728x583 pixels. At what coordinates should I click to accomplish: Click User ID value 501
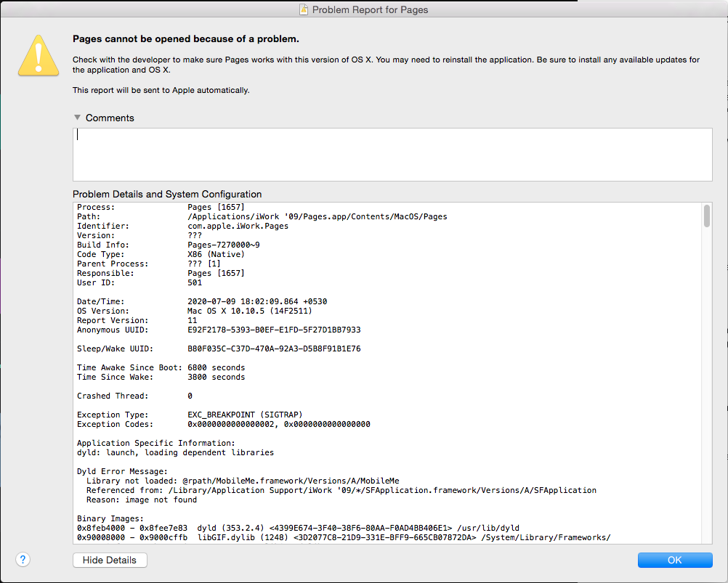tap(195, 282)
